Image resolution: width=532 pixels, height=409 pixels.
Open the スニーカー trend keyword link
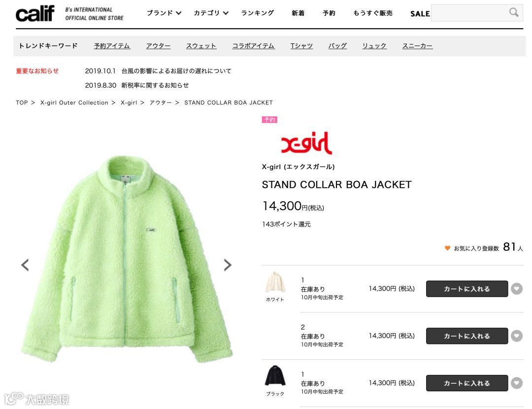pos(417,46)
